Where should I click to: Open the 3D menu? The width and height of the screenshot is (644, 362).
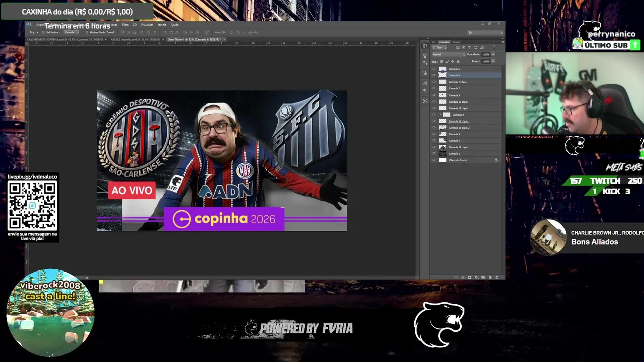[135, 25]
